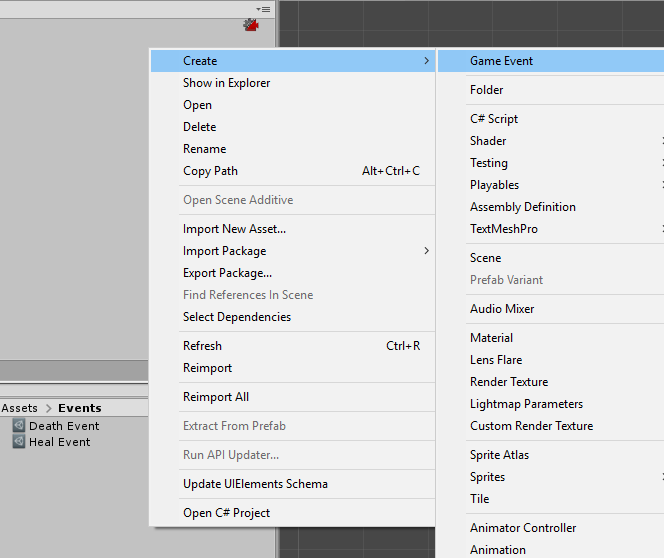Create a new C# Script
This screenshot has width=664, height=558.
coord(551,119)
